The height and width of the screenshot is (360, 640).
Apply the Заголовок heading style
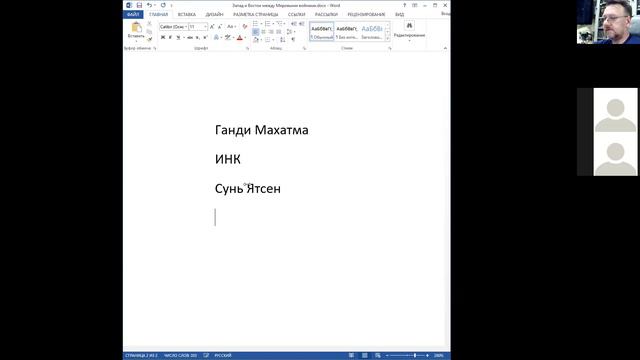(x=372, y=31)
